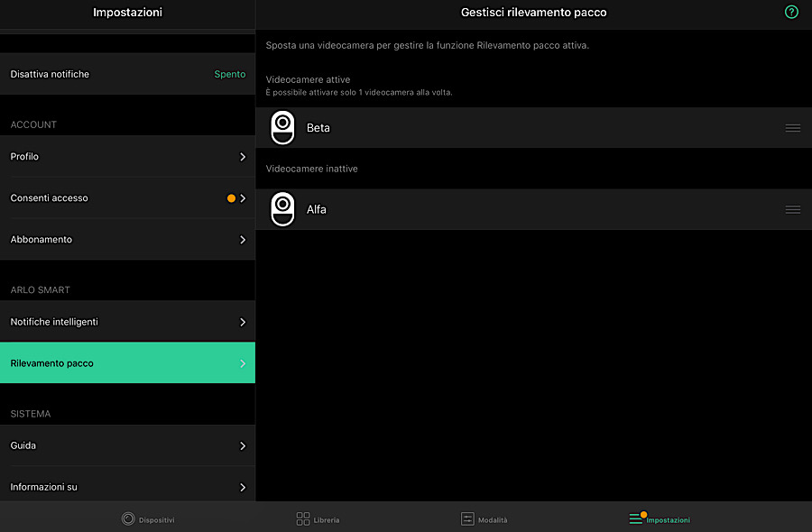812x532 pixels.
Task: Switch to the Impostazioni tab
Action: 660,519
